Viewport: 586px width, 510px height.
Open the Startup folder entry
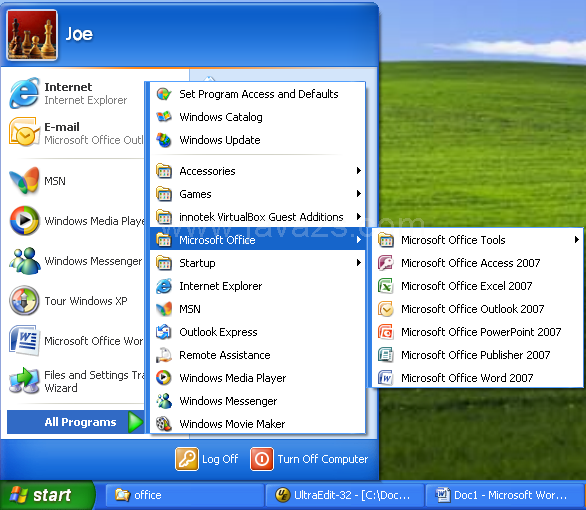257,263
